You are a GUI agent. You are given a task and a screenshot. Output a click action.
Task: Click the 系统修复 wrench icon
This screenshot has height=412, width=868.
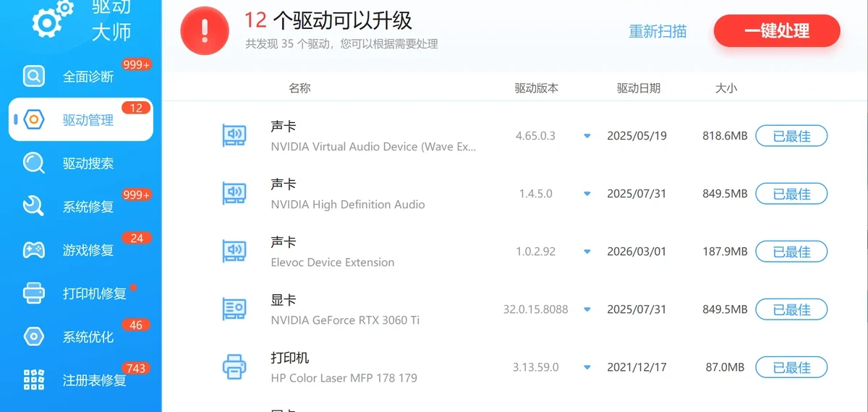tap(34, 206)
